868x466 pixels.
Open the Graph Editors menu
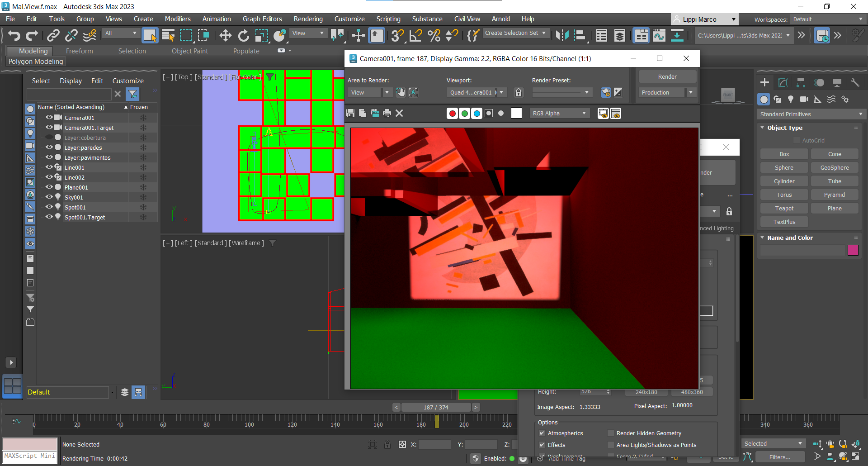coord(262,19)
